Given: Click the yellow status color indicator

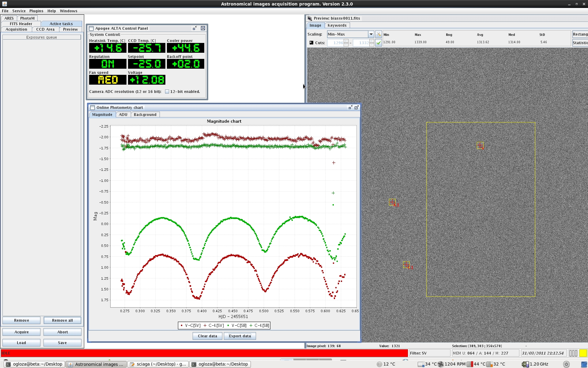Looking at the screenshot, I should tap(583, 353).
